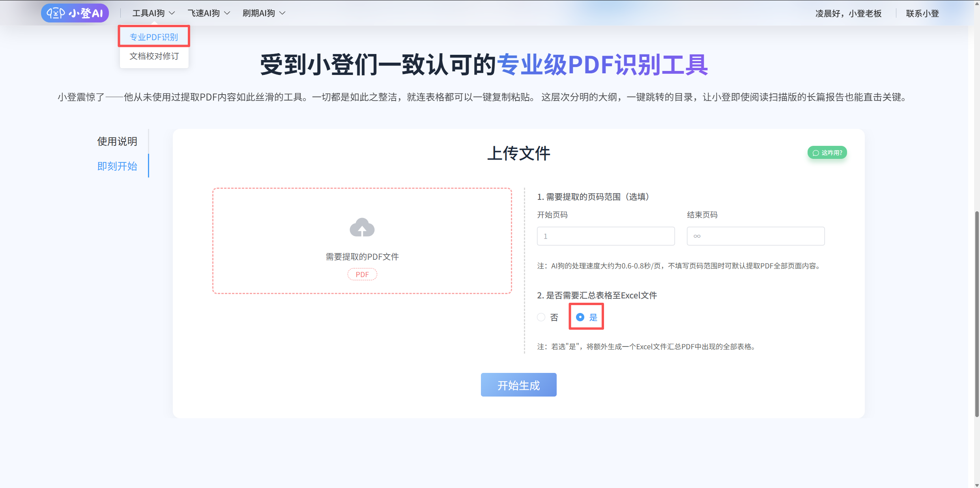Screen dimensions: 980x488
Task: Select 否 radio for Excel summary
Action: (x=541, y=317)
